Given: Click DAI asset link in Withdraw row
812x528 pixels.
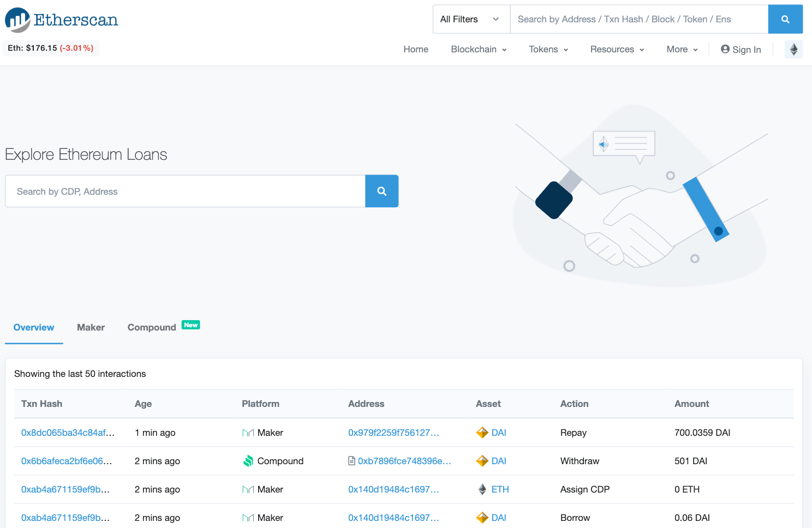Looking at the screenshot, I should click(x=499, y=461).
